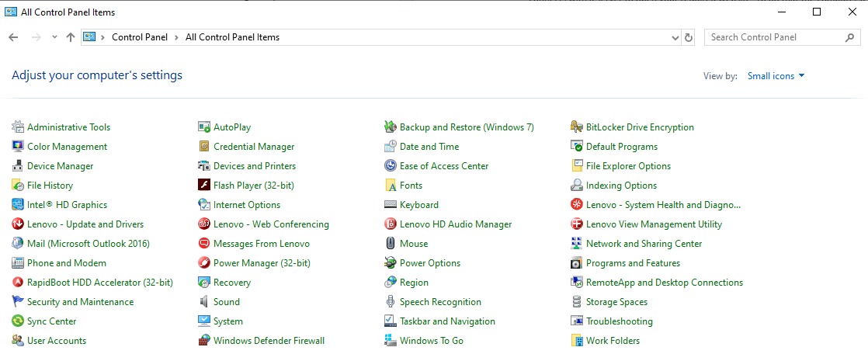Click the Fonts icon
Image resolution: width=868 pixels, height=354 pixels.
pyautogui.click(x=391, y=186)
